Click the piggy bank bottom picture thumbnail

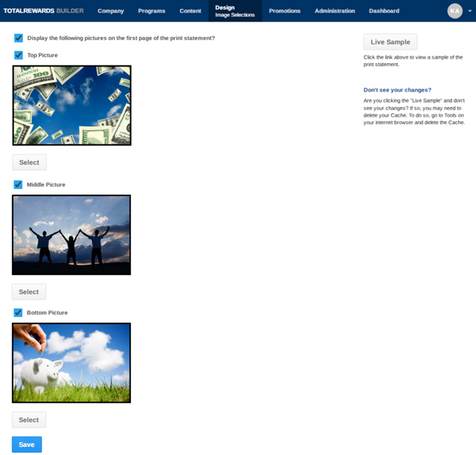(71, 363)
